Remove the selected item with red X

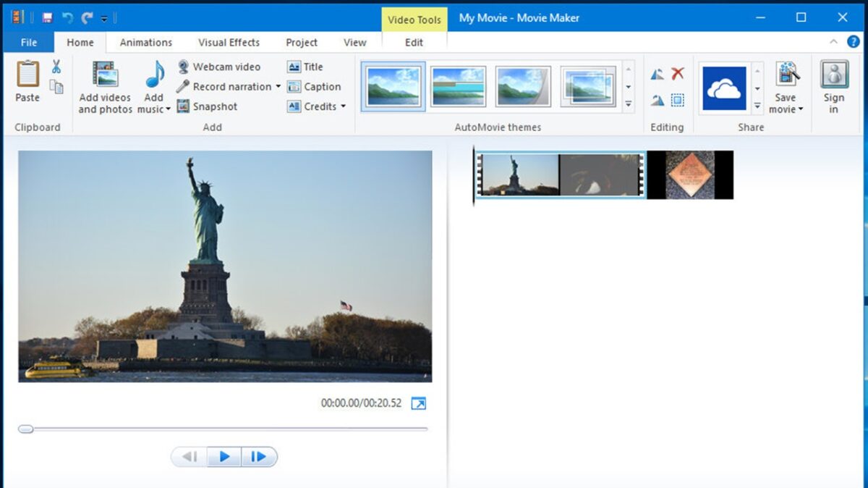pos(678,73)
